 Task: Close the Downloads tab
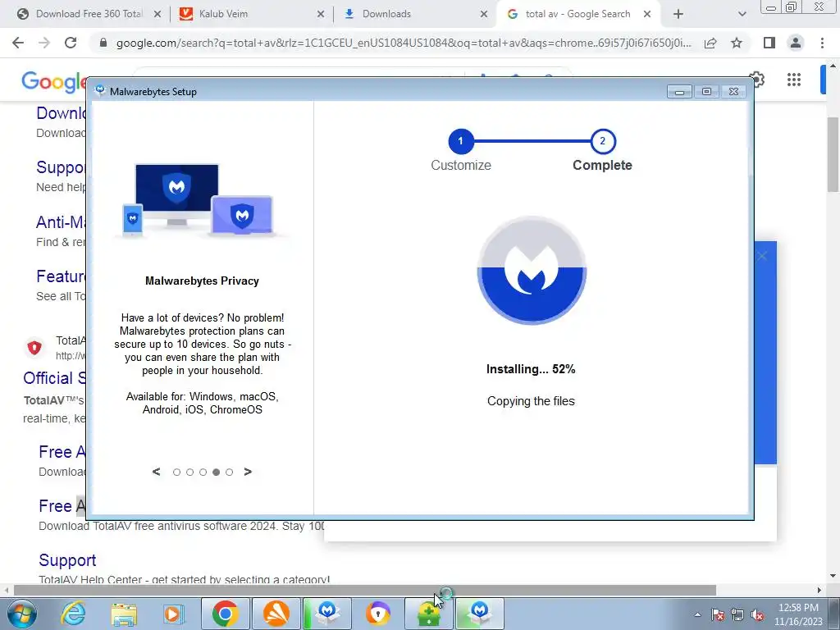[484, 15]
